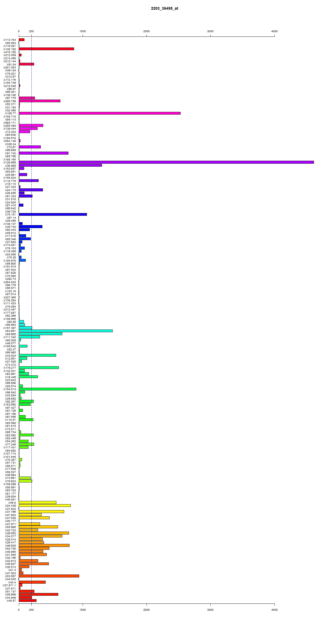
Task: Select the row label X97.776
Action: [x=10, y=98]
